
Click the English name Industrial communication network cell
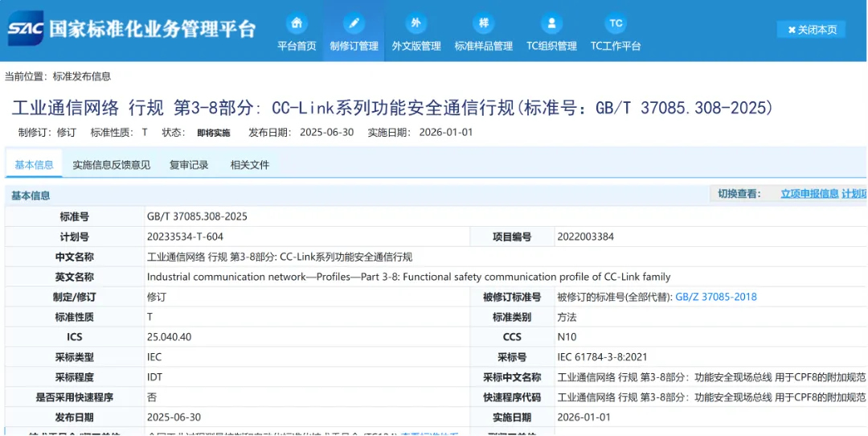[x=506, y=277]
